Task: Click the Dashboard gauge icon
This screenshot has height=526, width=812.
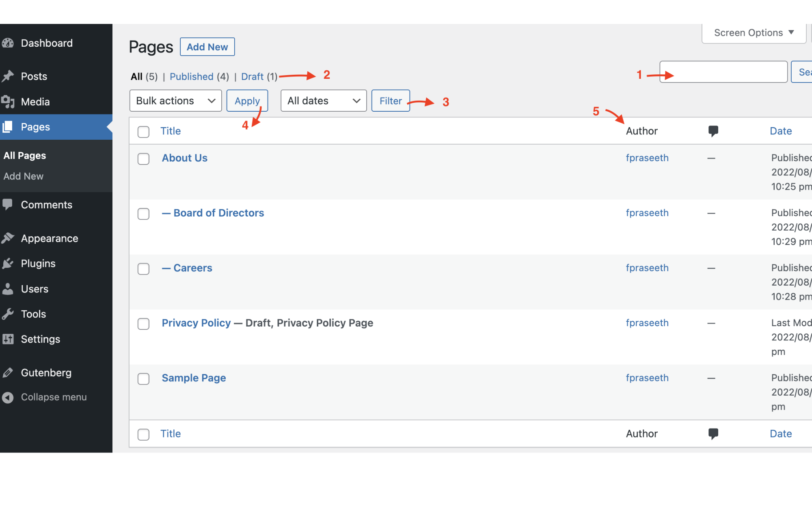Action: 8,43
